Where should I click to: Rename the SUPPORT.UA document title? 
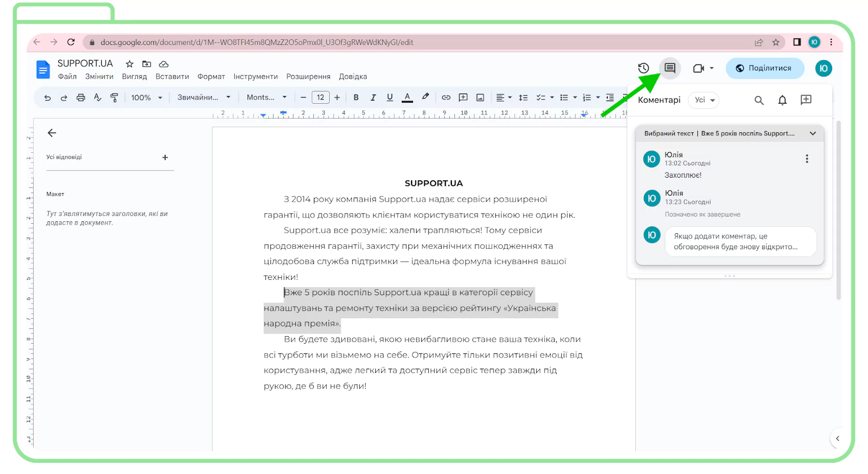point(85,63)
